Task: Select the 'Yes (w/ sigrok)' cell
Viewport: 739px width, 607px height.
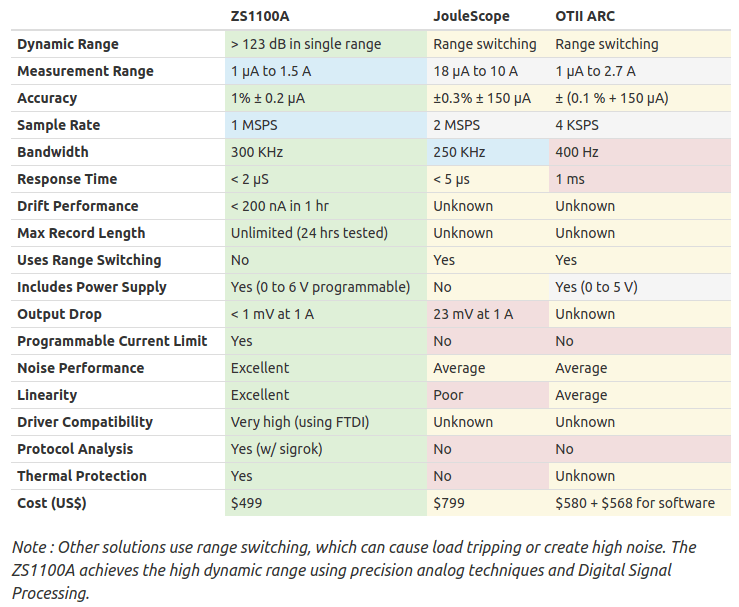Action: 326,449
